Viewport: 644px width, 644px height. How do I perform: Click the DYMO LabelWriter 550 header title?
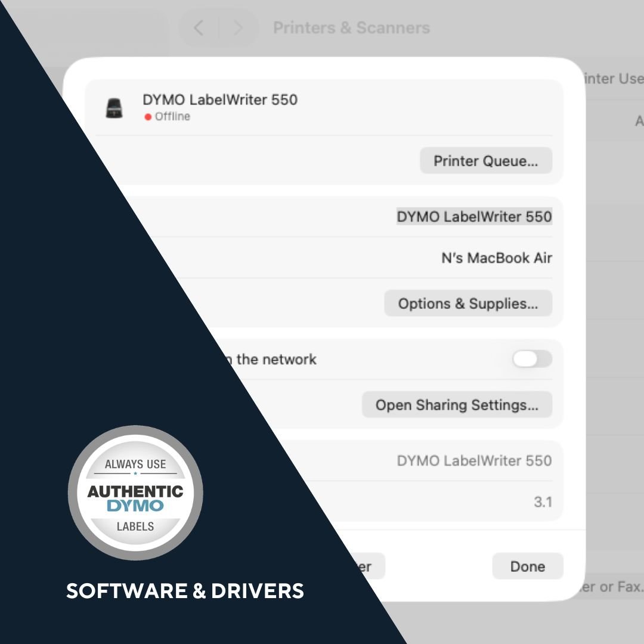click(x=219, y=100)
